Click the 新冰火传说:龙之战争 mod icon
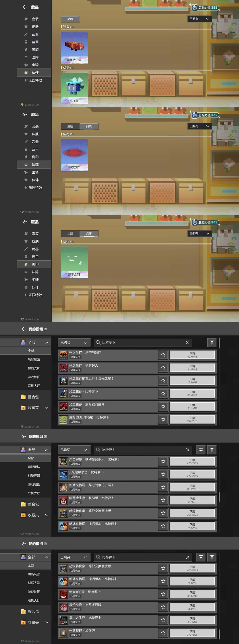The image size is (239, 644). 63,487
